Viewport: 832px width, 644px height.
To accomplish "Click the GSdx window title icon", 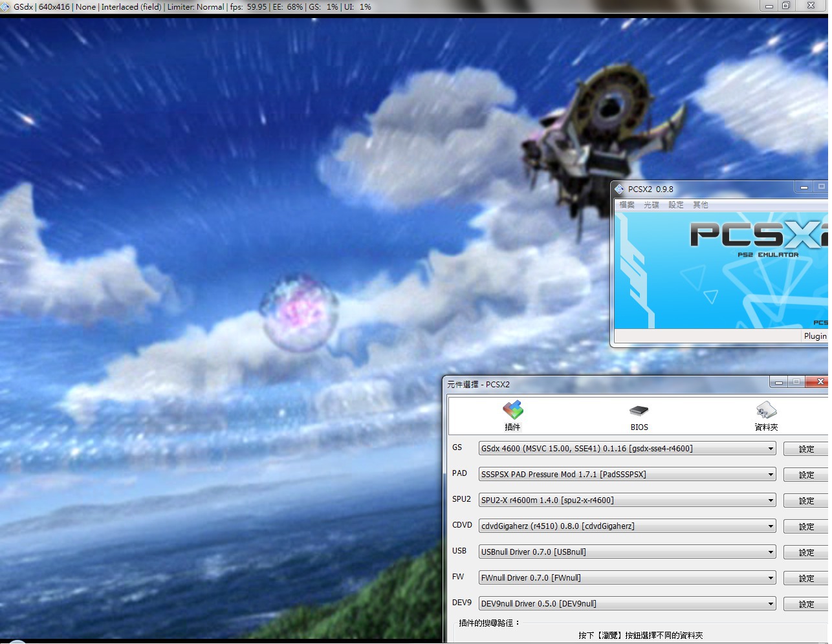I will [6, 6].
